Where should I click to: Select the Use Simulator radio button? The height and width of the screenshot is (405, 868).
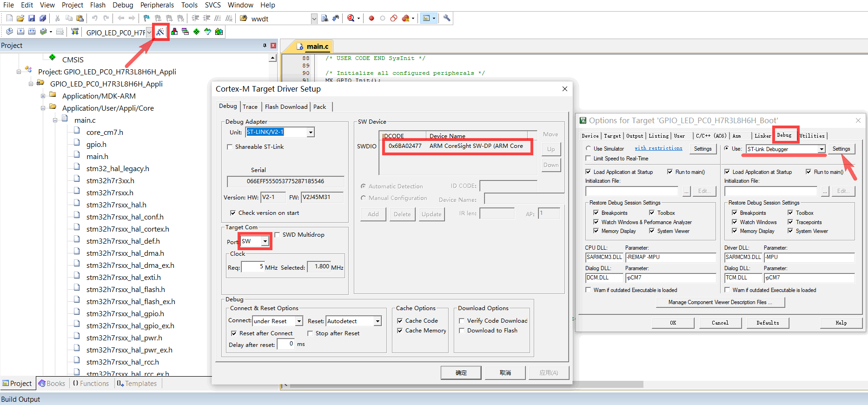588,149
